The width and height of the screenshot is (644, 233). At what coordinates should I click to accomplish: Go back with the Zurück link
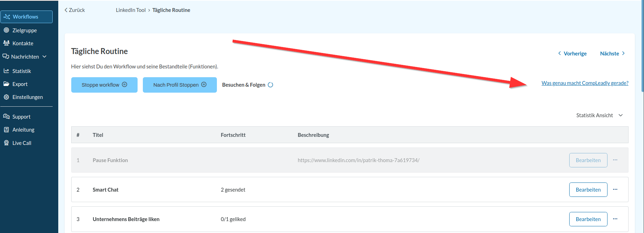pyautogui.click(x=75, y=10)
